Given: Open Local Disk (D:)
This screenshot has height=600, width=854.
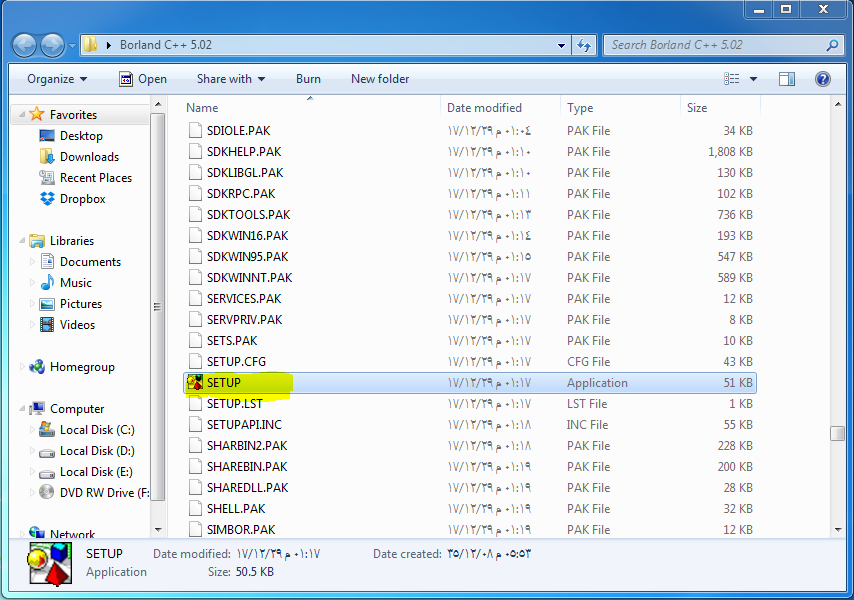Looking at the screenshot, I should coord(97,451).
